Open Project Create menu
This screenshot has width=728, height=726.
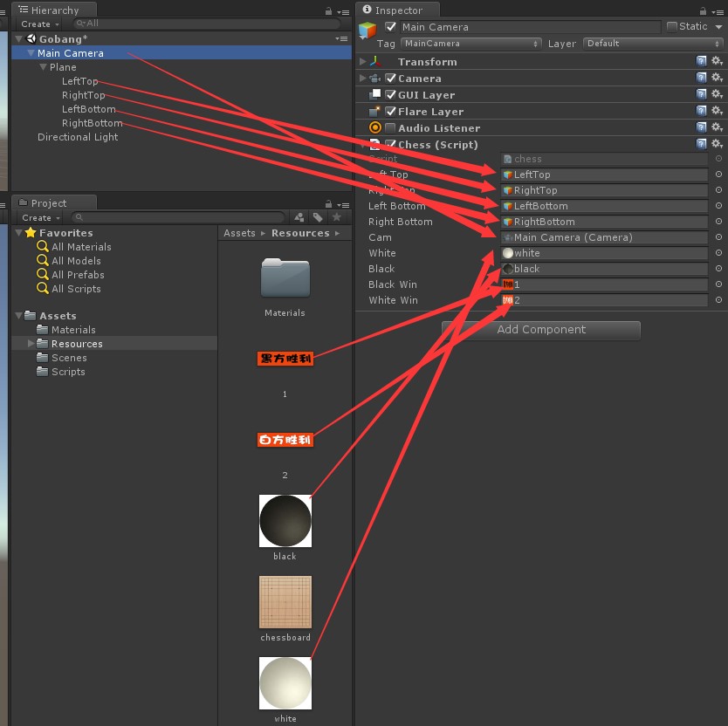[x=41, y=217]
